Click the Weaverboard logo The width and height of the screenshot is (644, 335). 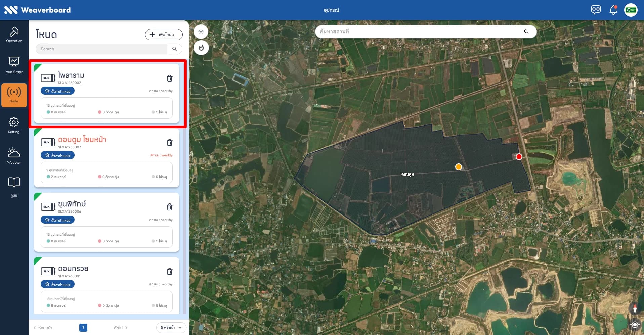[37, 10]
